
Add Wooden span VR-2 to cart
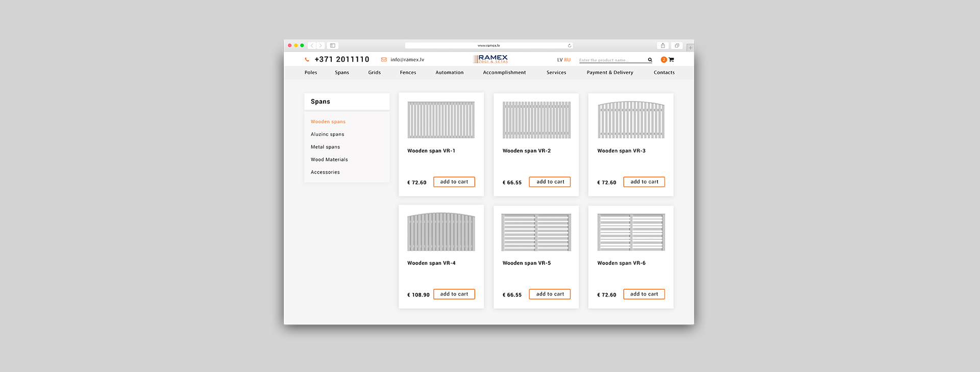pyautogui.click(x=550, y=182)
